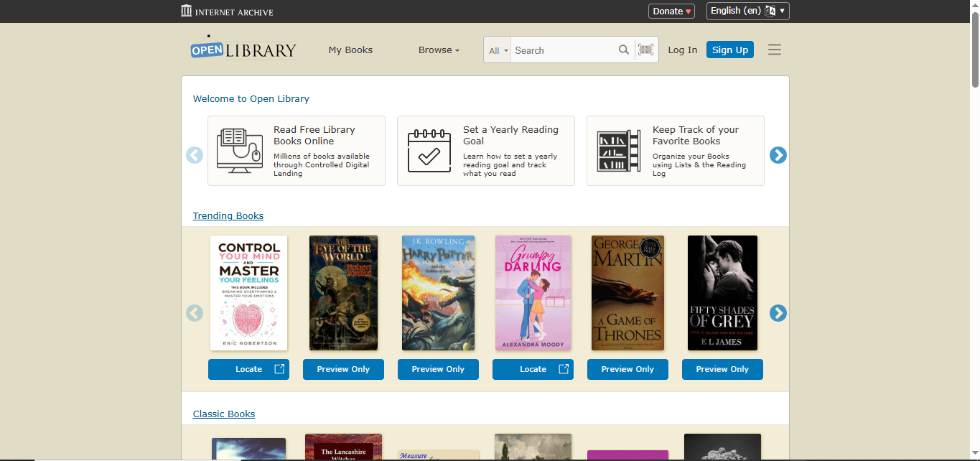980x461 pixels.
Task: Open Read Free Library Books Online card
Action: pos(297,151)
